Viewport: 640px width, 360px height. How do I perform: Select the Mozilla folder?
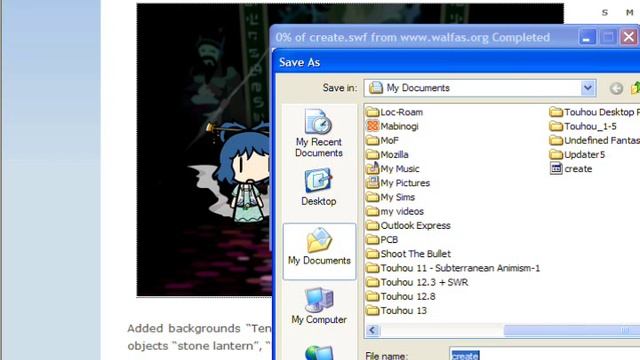(387, 155)
